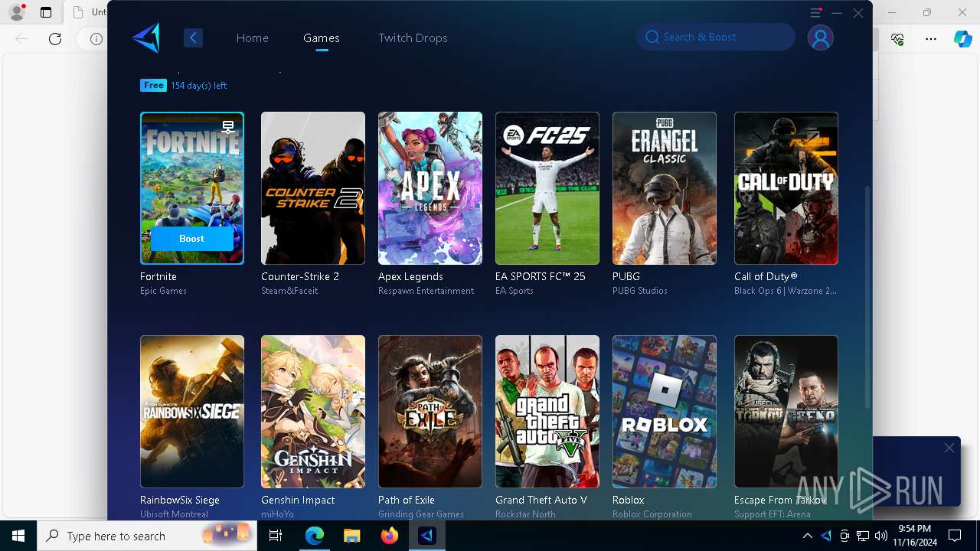Screen dimensions: 980x551
Task: Click the taskbar clock showing 9:54 PM
Action: click(x=915, y=536)
